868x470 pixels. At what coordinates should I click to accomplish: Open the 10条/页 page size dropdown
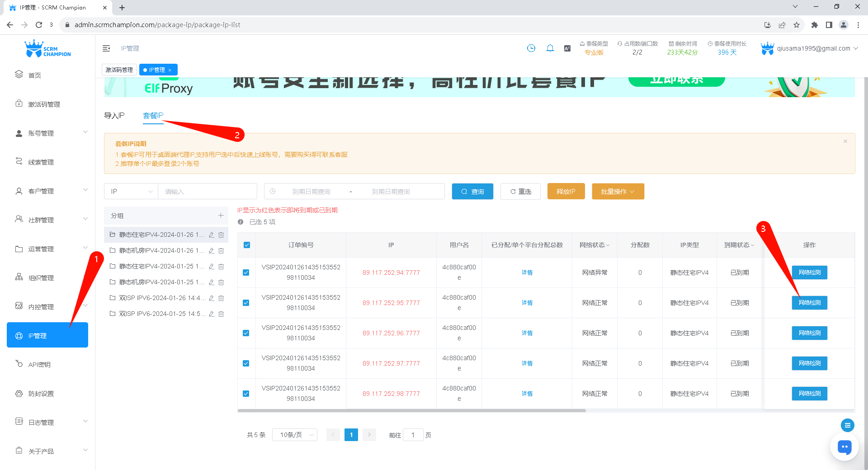click(295, 435)
